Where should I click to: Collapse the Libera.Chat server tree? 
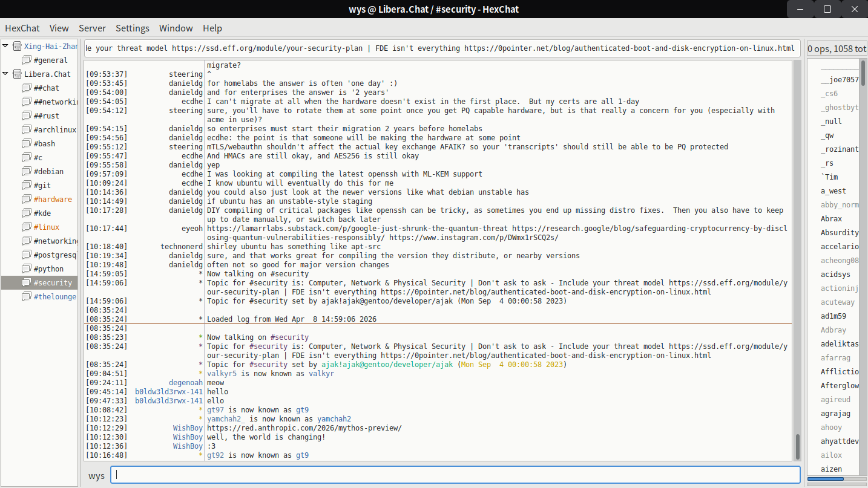coord(5,74)
